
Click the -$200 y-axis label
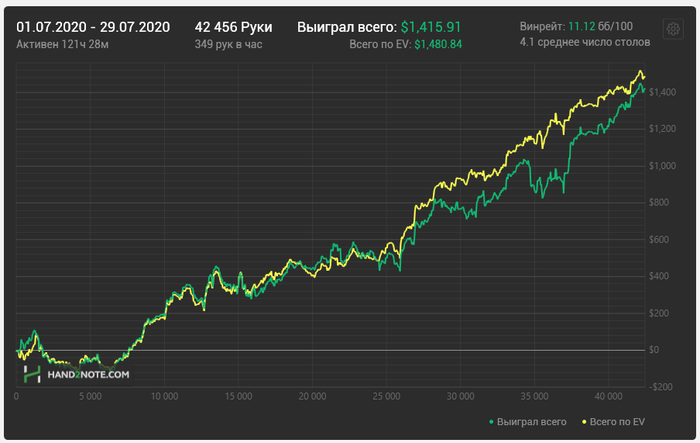coord(660,387)
